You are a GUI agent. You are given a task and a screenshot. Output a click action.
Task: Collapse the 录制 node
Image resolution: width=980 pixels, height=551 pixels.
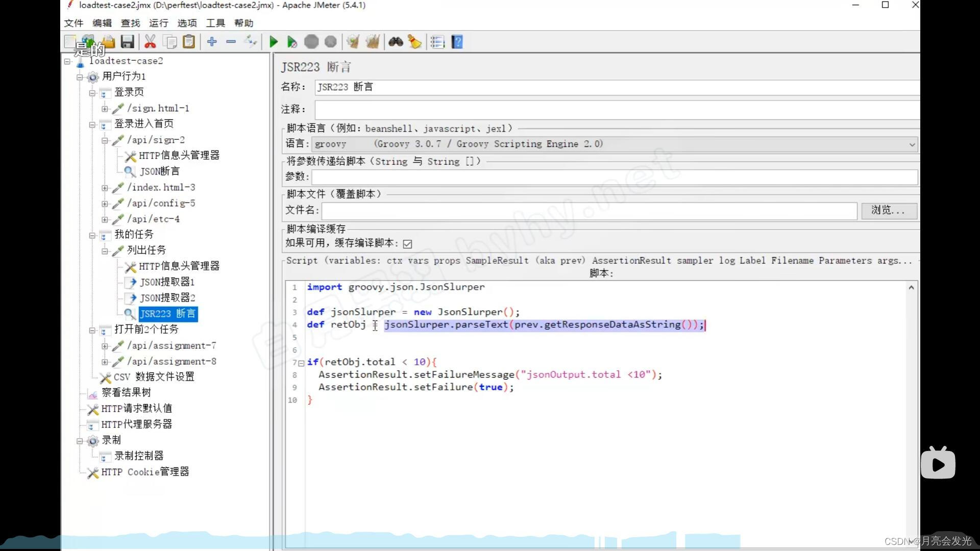click(80, 441)
